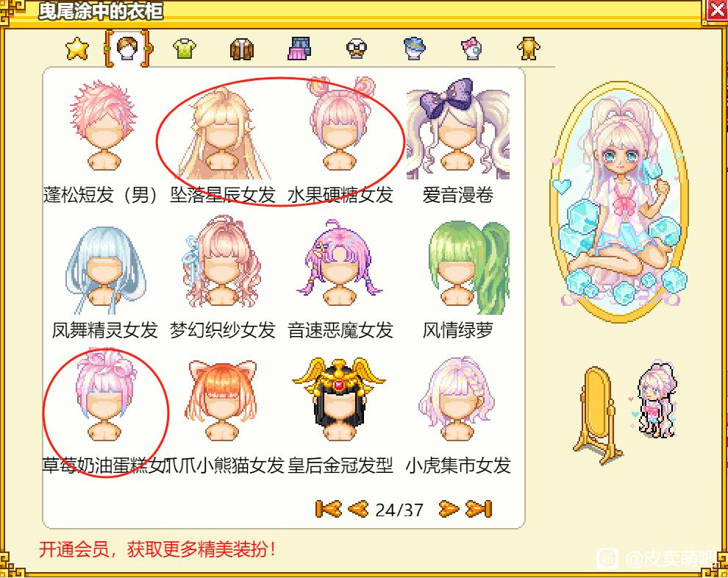The height and width of the screenshot is (578, 728).
Task: Open the blue hat category
Action: [x=415, y=49]
